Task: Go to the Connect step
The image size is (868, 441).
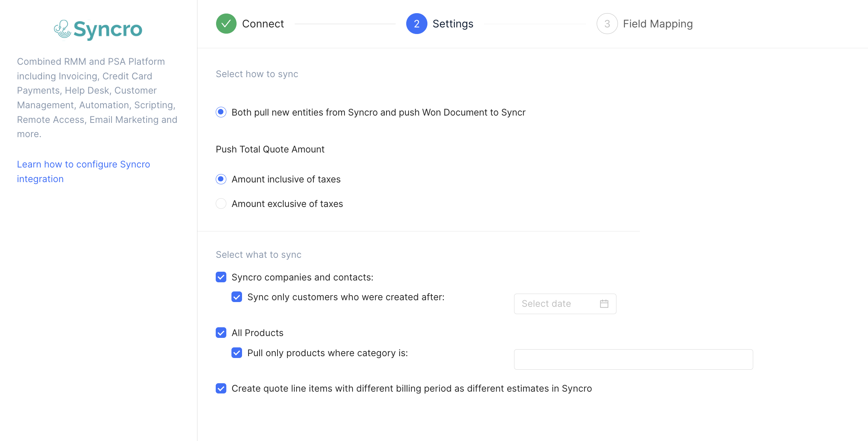Action: [263, 24]
